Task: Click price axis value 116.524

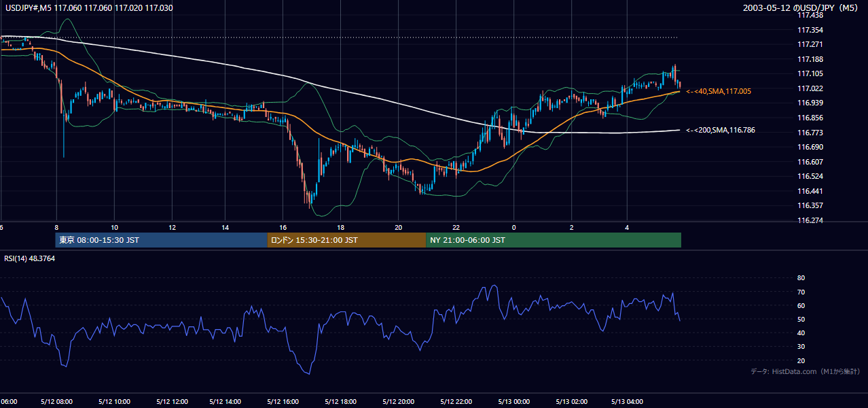Action: pyautogui.click(x=810, y=176)
